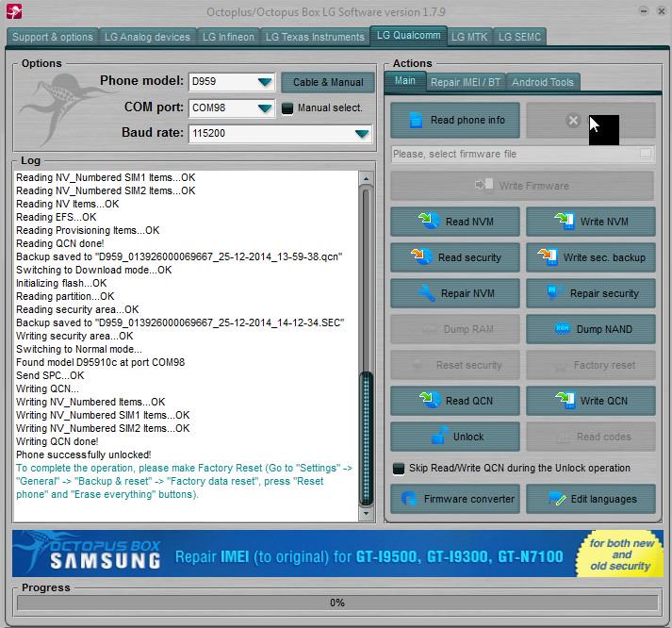Open the LG Infineon tab
This screenshot has width=672, height=628.
[x=228, y=37]
